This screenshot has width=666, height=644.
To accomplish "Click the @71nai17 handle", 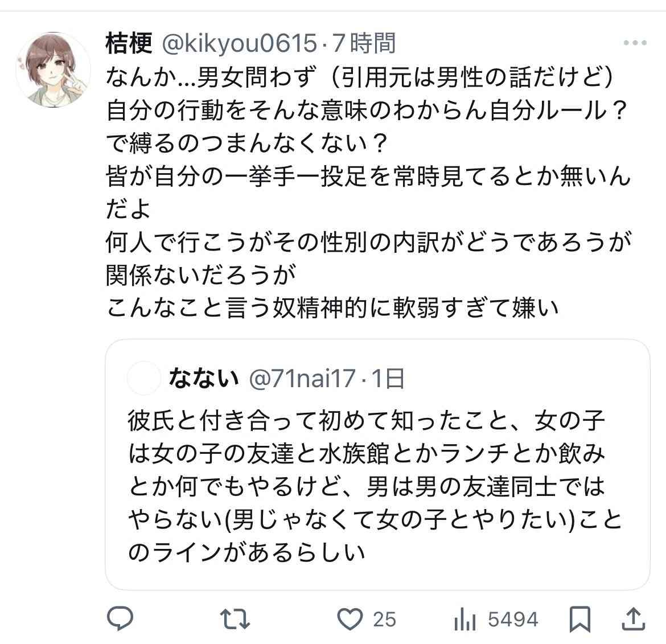I will click(x=303, y=378).
